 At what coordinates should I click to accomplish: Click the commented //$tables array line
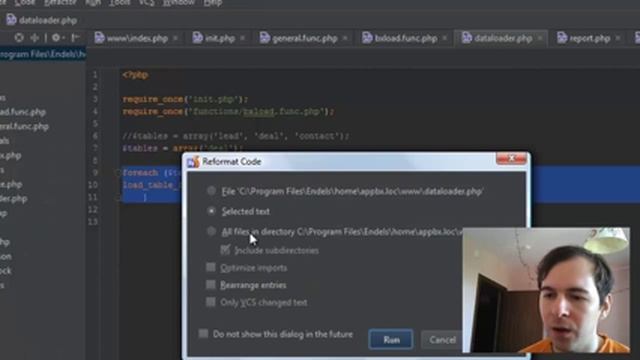tap(236, 136)
